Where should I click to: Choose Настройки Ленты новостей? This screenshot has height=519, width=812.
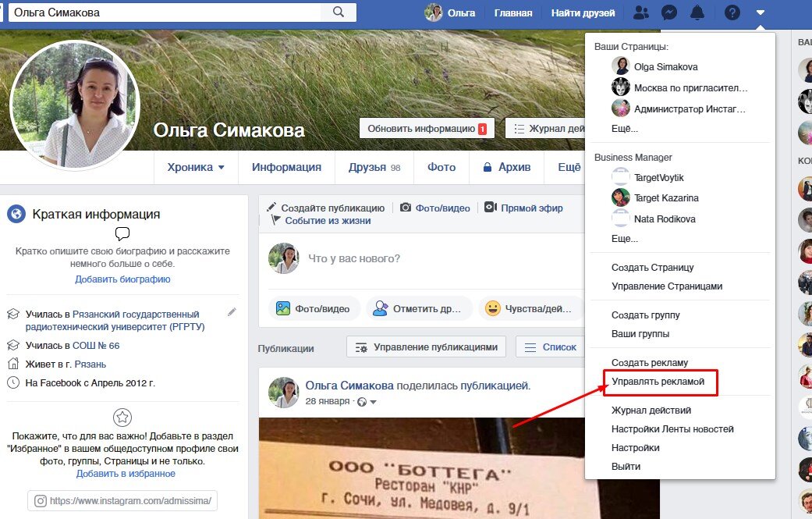coord(672,429)
